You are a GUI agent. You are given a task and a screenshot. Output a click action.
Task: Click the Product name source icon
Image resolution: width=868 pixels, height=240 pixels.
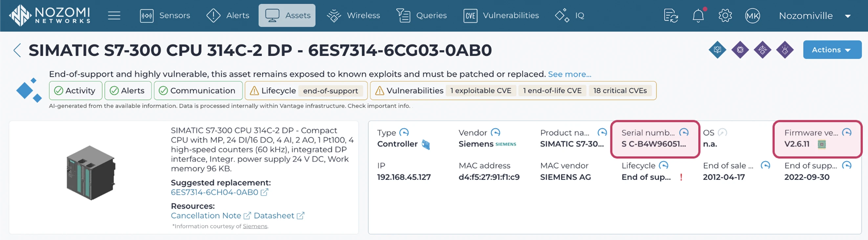coord(602,132)
